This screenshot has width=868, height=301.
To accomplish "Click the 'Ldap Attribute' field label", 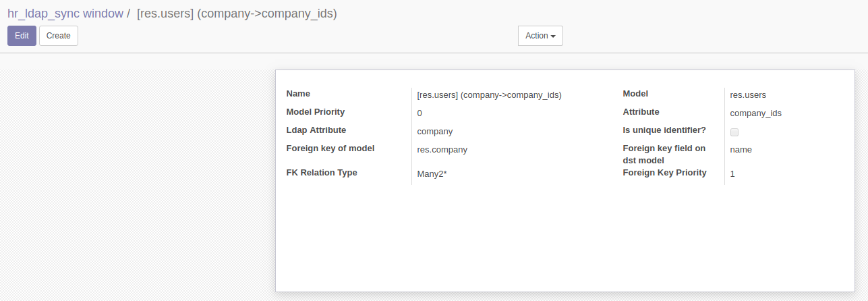I will 316,130.
